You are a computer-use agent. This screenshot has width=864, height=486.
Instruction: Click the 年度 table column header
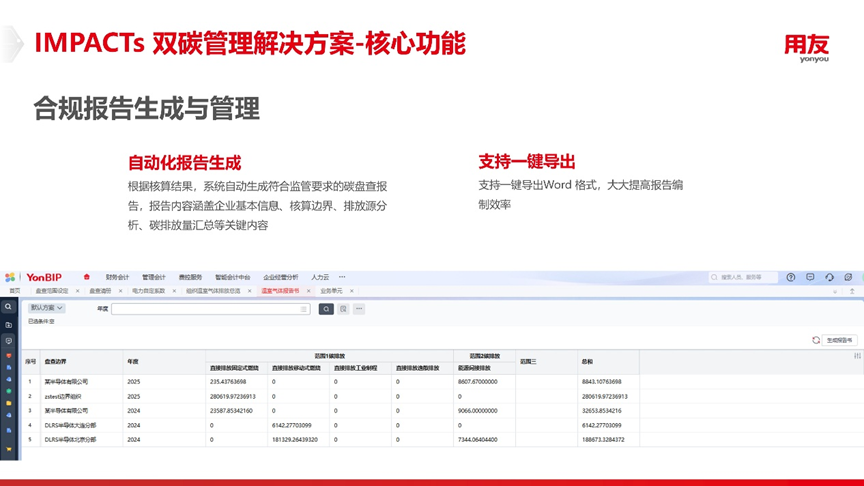(164, 362)
